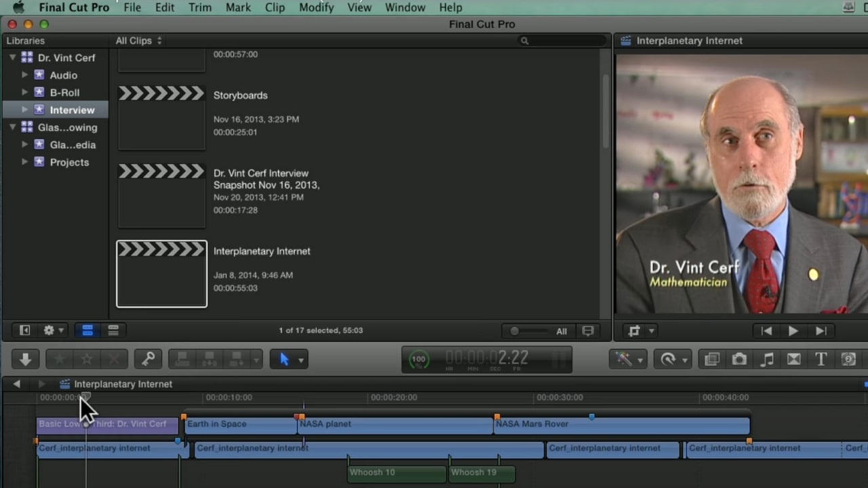
Task: Expand the Projects event
Action: coord(25,161)
